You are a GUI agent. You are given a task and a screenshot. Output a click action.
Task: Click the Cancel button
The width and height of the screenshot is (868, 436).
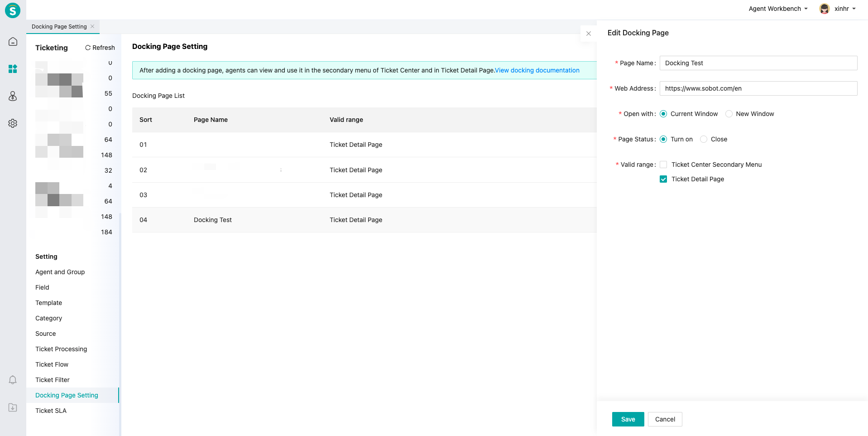(x=665, y=419)
